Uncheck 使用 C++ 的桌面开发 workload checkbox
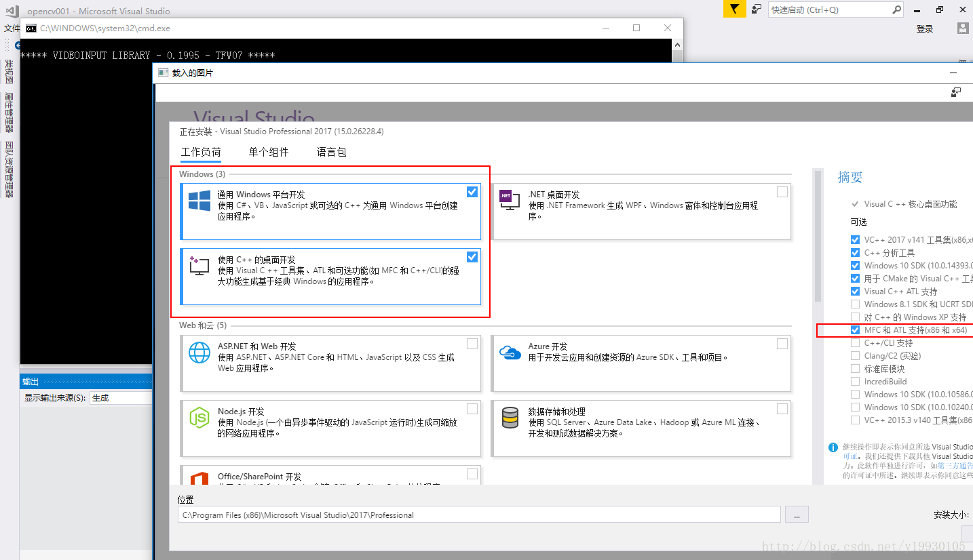This screenshot has height=560, width=973. tap(472, 257)
